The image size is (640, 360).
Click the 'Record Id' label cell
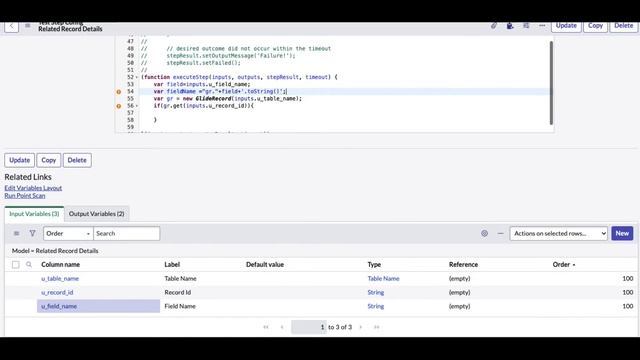pos(178,292)
